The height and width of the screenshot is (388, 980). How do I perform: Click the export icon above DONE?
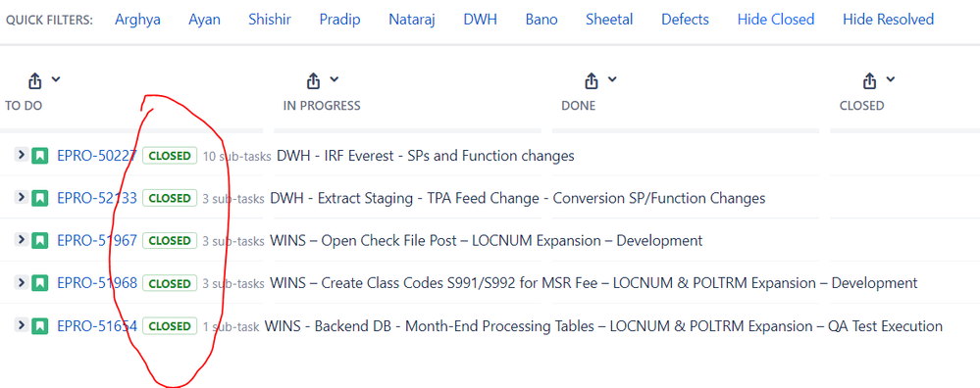(592, 80)
